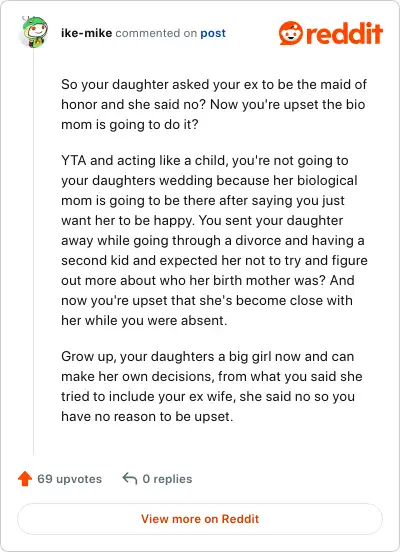Click the 'Grow up' text in the last paragraph

tap(88, 357)
